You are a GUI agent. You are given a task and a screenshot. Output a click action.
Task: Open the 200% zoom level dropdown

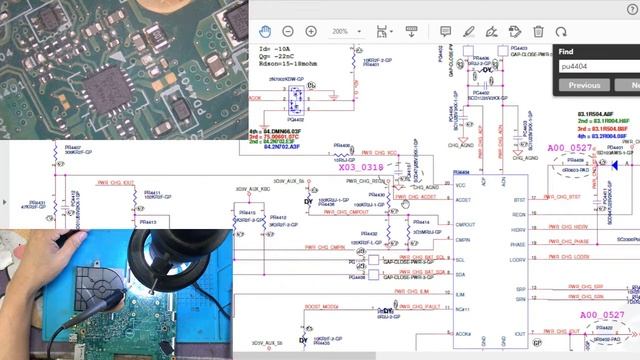pos(347,31)
